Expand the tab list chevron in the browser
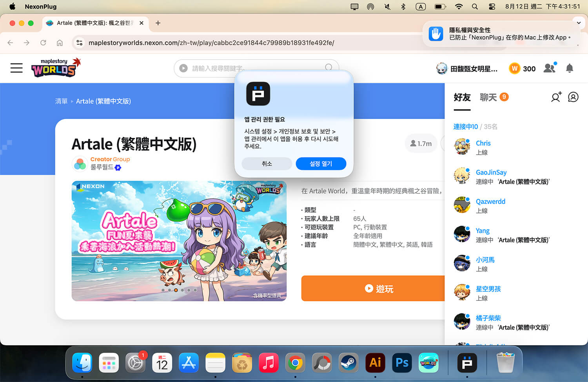Viewport: 588px width, 382px height. 579,23
